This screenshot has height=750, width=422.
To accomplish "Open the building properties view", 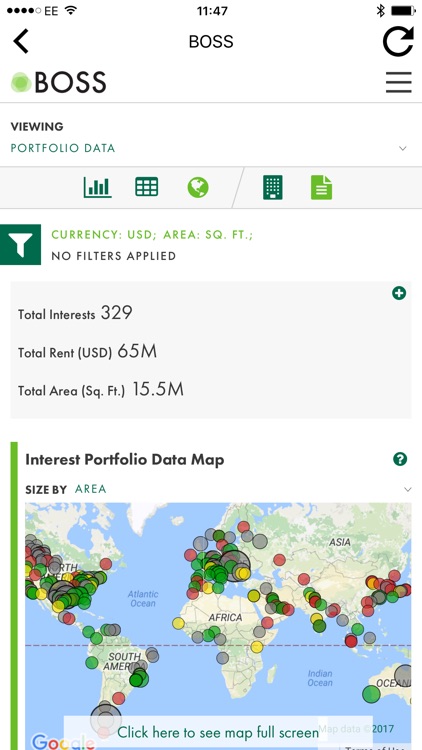I will [x=273, y=187].
